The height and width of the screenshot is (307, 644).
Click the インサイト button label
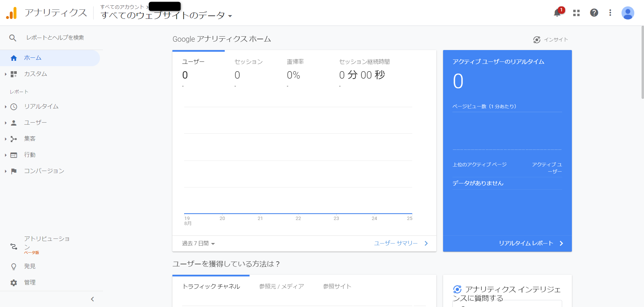556,40
